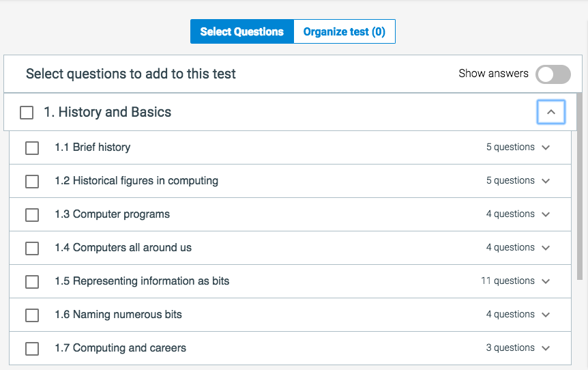This screenshot has height=370, width=588.
Task: Expand the 1.1 Brief history questions
Action: [x=546, y=147]
